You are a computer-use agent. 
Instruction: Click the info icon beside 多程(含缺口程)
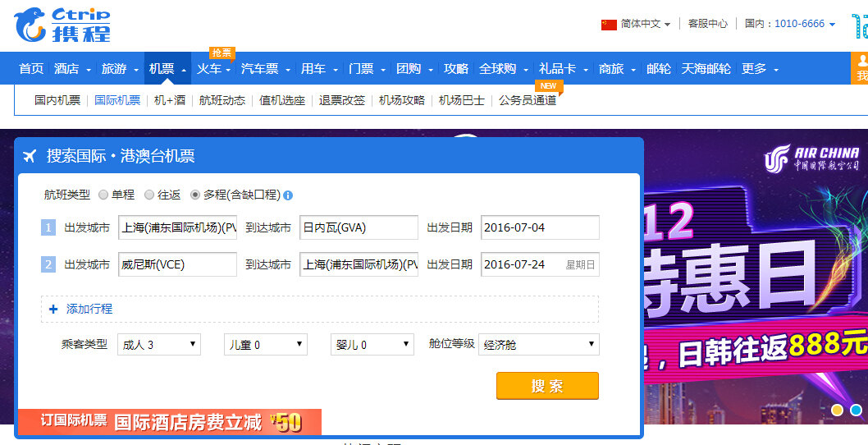tap(288, 195)
